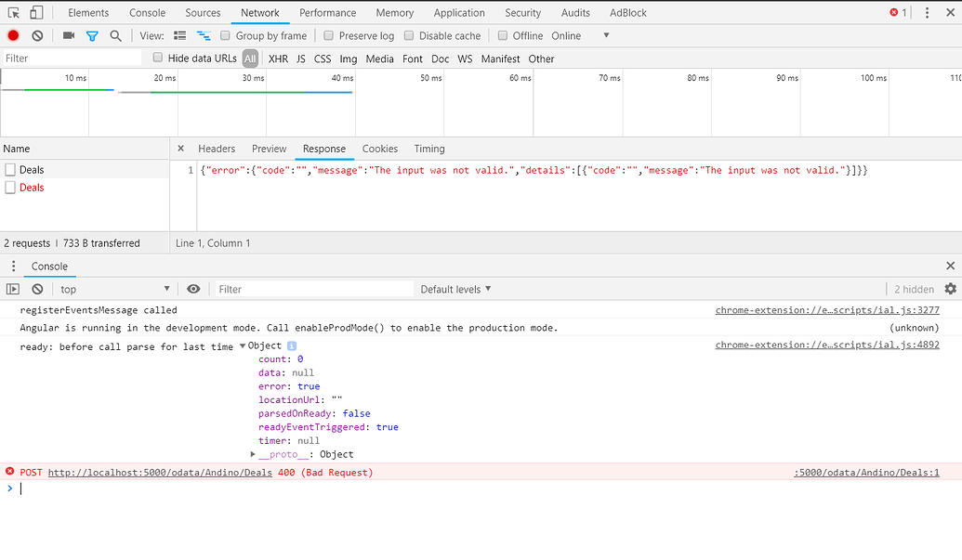962x560 pixels.
Task: Enable screenshot capture with camera icon
Action: click(x=68, y=35)
